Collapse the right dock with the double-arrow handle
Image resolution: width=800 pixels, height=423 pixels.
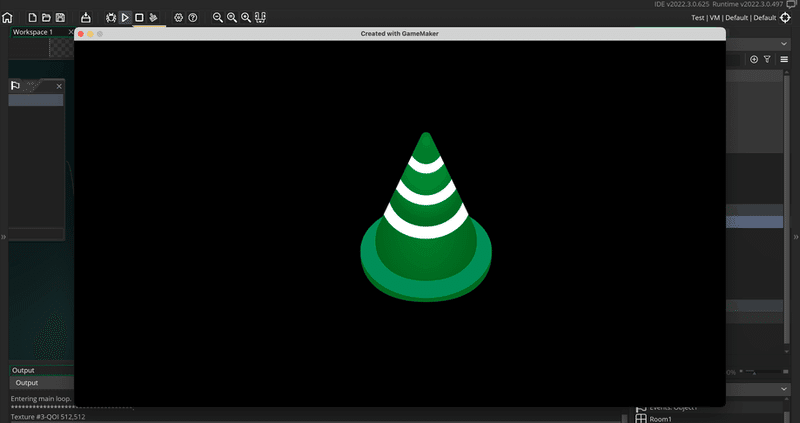tap(795, 237)
